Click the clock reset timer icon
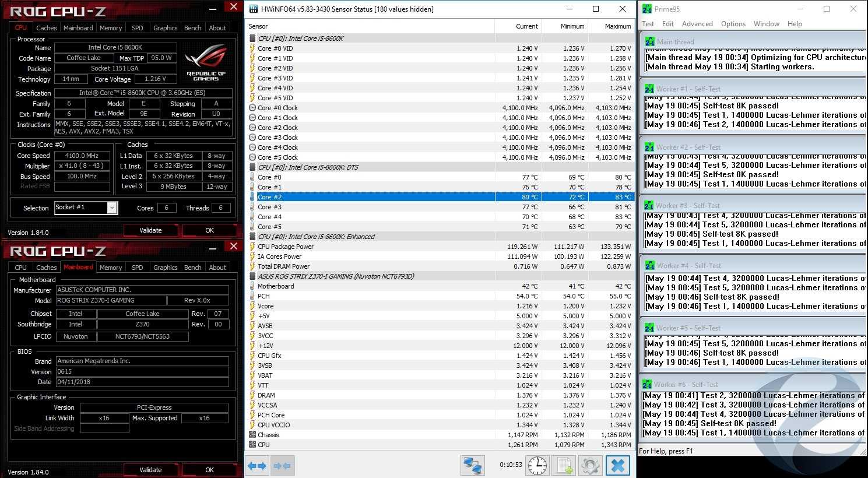Screen dimensions: 868x478 537,466
